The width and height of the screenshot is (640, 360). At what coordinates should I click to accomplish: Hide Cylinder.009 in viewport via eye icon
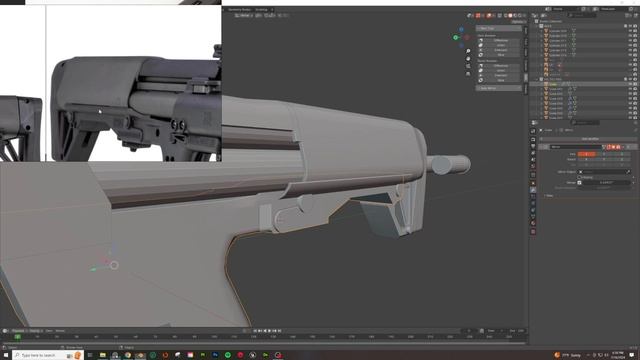(631, 31)
